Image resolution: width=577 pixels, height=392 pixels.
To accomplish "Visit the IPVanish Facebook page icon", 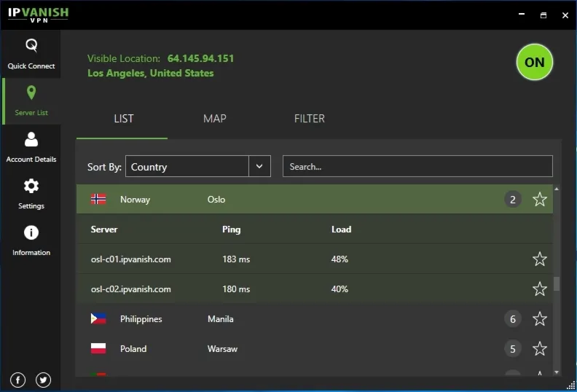I will (x=17, y=380).
